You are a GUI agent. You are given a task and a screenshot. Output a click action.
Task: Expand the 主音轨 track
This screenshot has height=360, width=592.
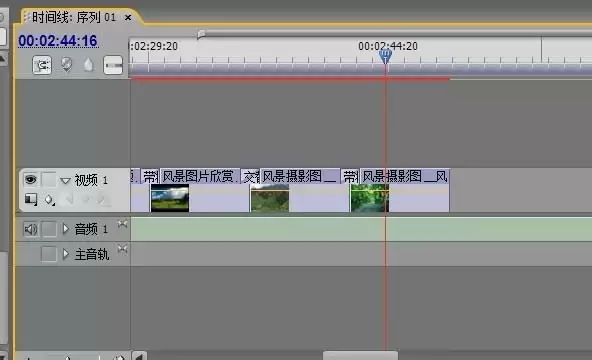(x=66, y=254)
